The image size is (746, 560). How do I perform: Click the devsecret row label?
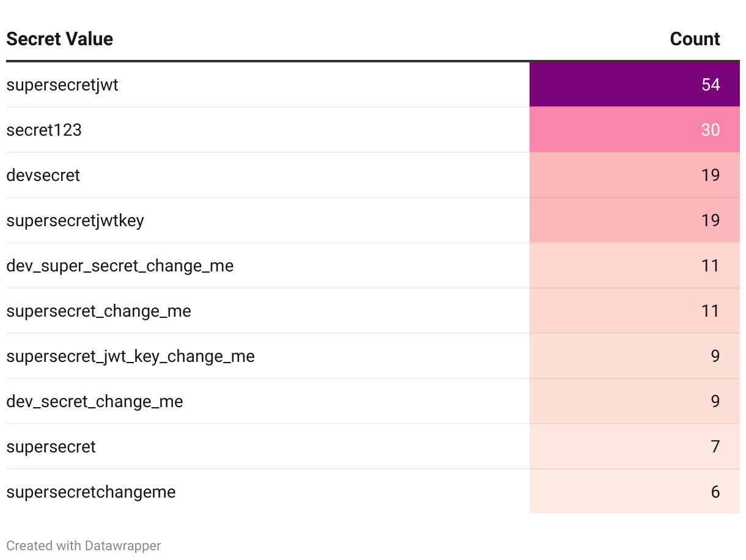click(x=43, y=175)
